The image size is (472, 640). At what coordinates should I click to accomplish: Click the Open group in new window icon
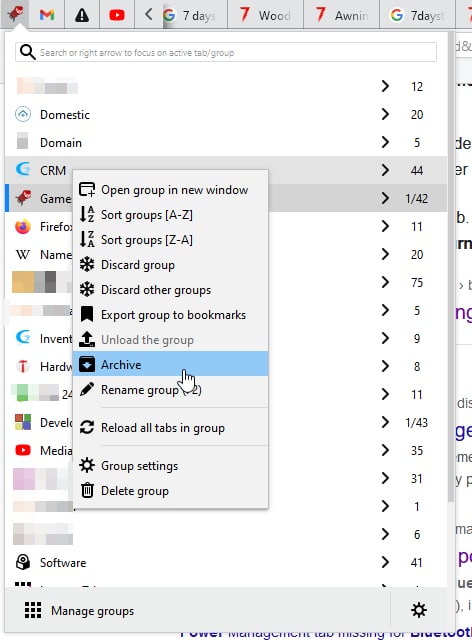click(x=87, y=190)
